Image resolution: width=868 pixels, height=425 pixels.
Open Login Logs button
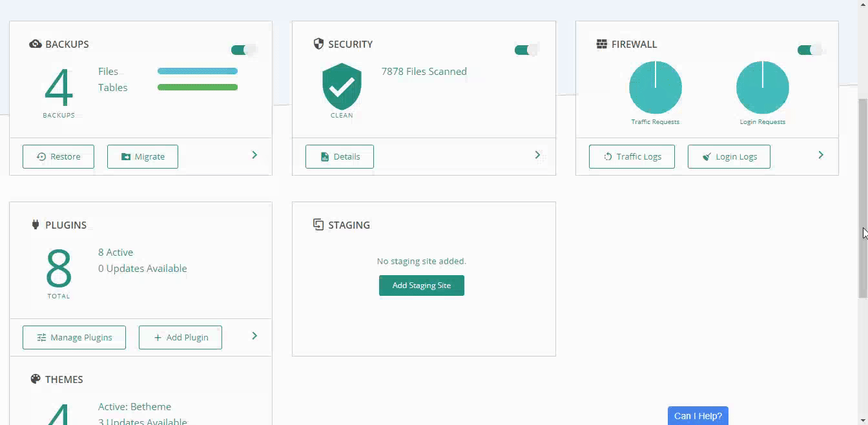click(729, 156)
